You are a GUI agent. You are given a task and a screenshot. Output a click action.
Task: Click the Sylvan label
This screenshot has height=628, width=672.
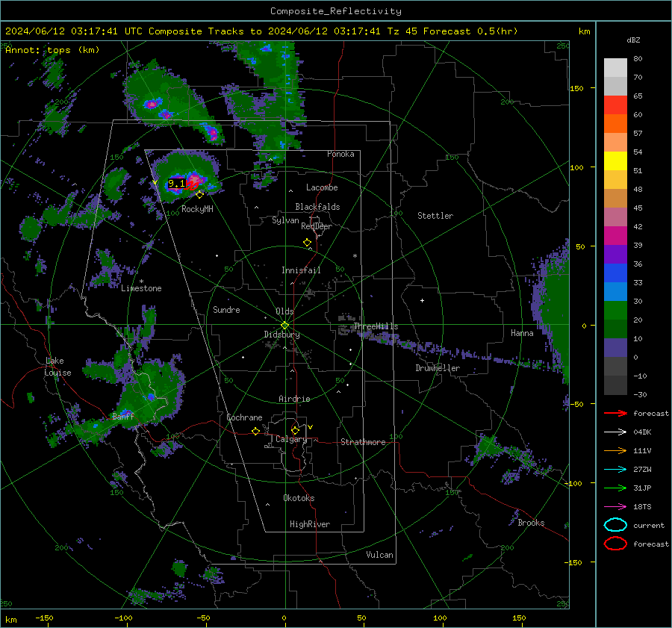(x=285, y=220)
